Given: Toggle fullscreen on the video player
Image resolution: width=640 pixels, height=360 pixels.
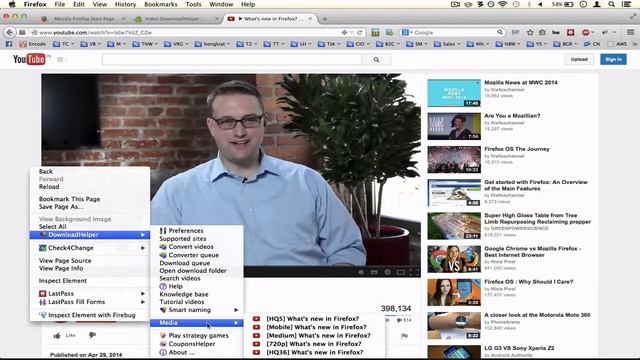Looking at the screenshot, I should 414,272.
